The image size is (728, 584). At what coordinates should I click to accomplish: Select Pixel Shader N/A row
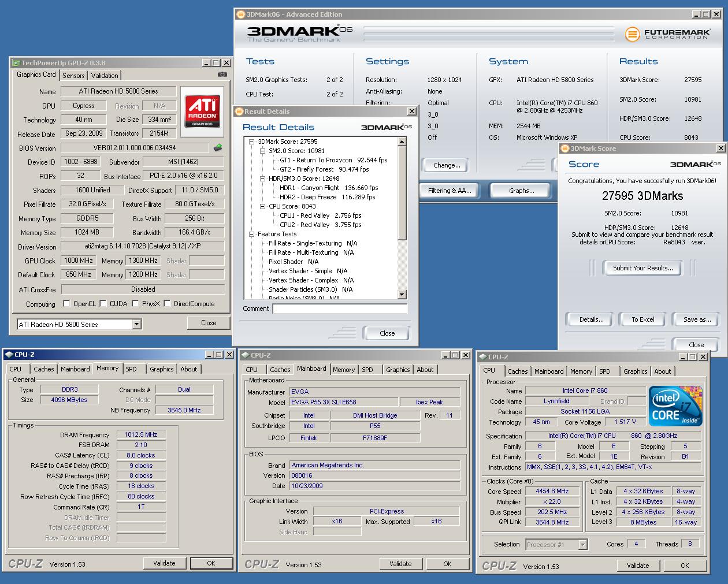(294, 262)
